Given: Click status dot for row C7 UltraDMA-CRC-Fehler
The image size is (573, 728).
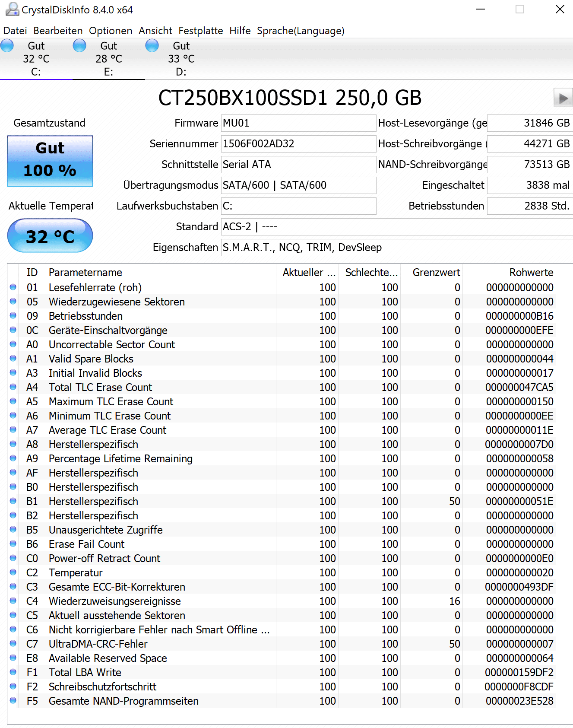Looking at the screenshot, I should coord(13,643).
